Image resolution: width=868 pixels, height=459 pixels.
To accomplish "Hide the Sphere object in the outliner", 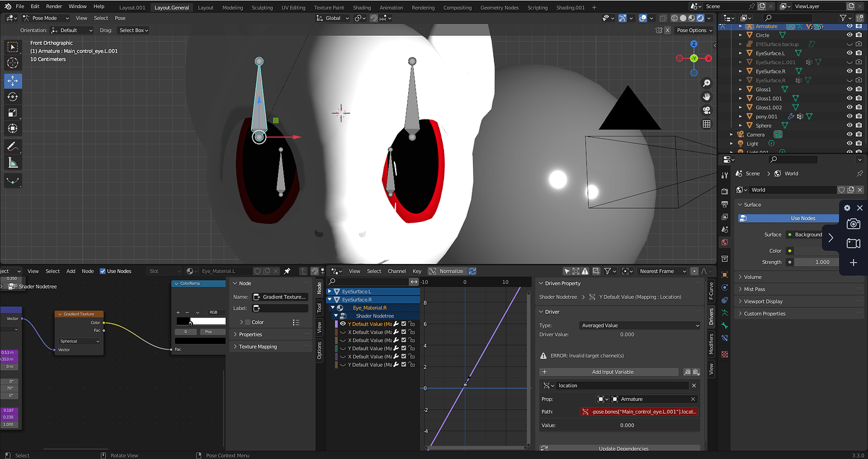I will (850, 126).
